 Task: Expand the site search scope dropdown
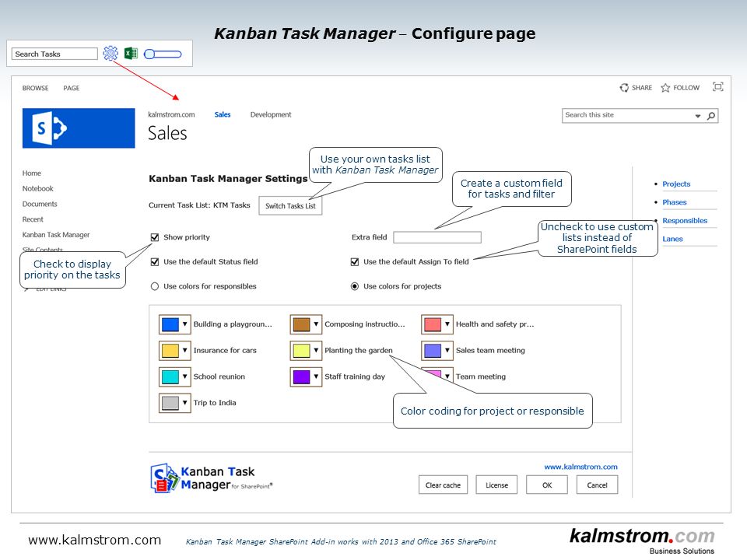point(698,116)
